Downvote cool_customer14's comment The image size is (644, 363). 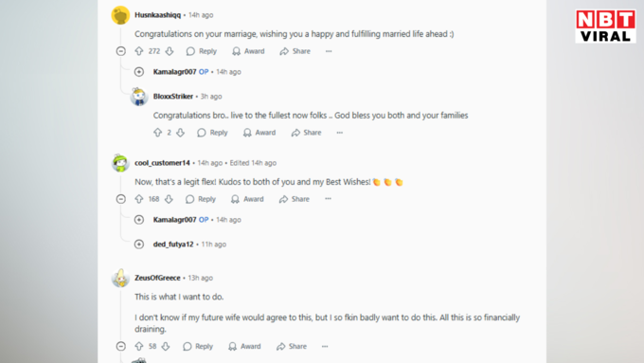[x=169, y=199]
